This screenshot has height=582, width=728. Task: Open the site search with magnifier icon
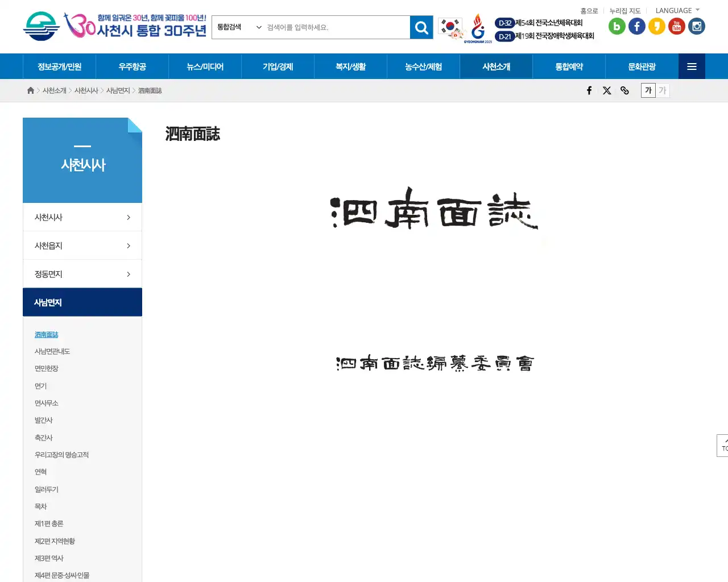421,27
